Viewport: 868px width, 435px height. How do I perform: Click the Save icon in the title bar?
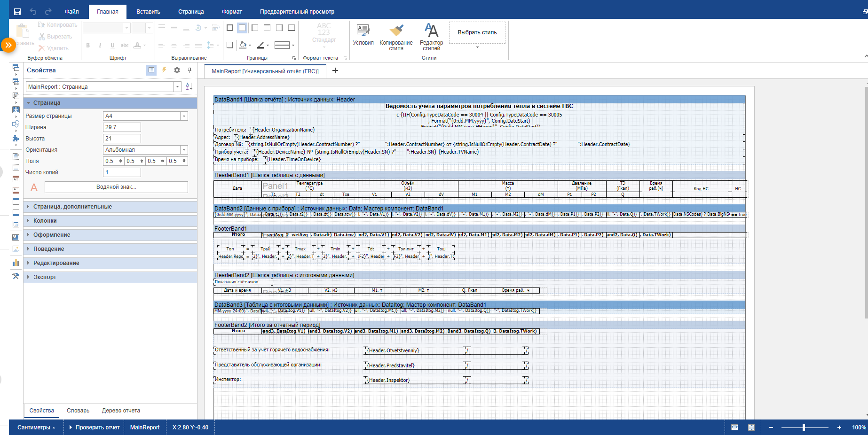click(17, 11)
